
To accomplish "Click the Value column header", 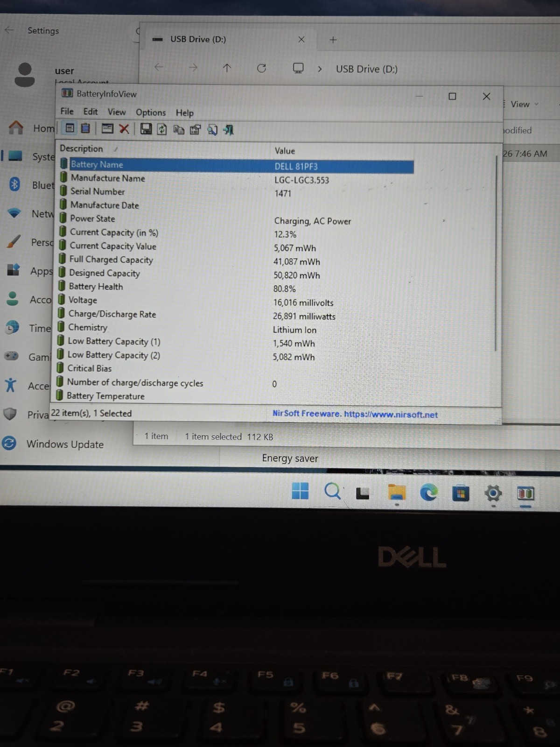I will coord(285,151).
